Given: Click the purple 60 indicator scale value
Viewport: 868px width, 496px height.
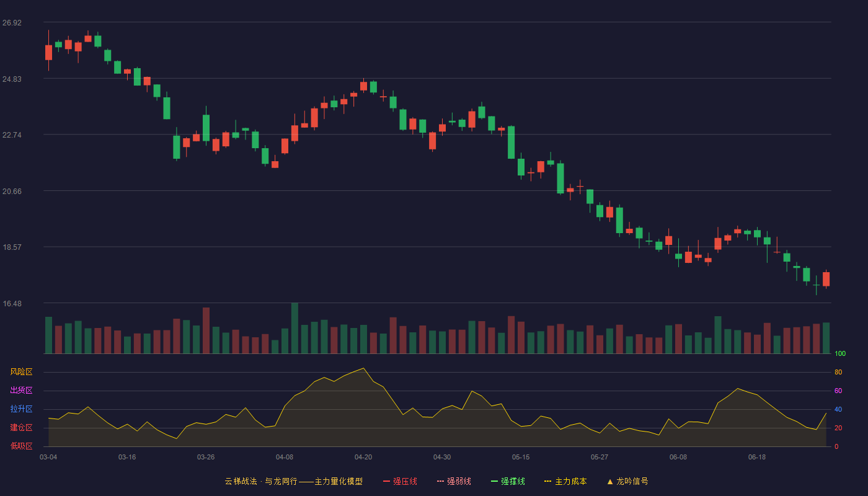Looking at the screenshot, I should tap(838, 391).
